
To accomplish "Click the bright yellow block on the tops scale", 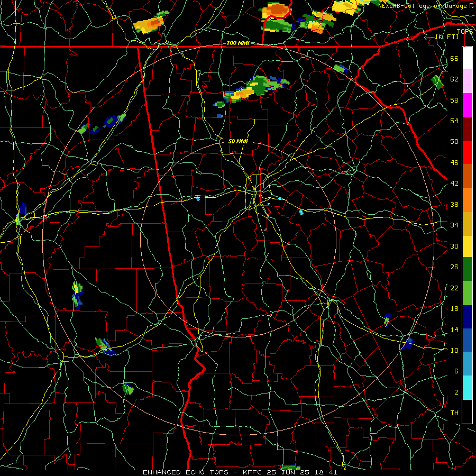I will click(467, 246).
